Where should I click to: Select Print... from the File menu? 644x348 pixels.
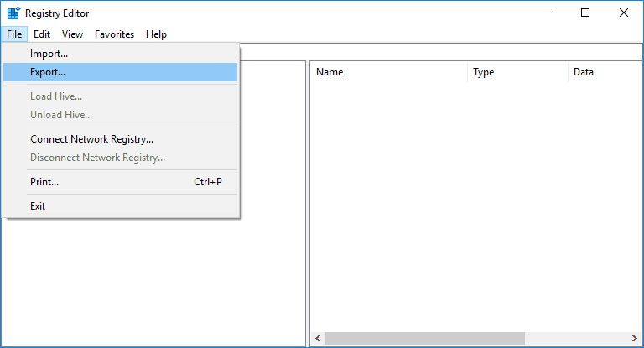pos(44,181)
